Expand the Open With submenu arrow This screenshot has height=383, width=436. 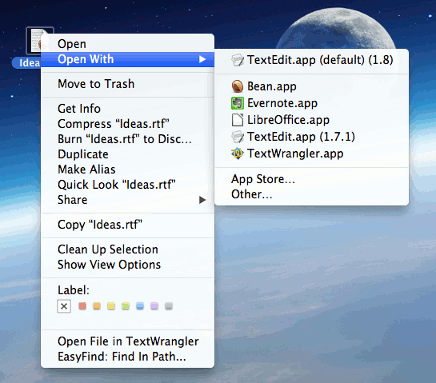pos(202,59)
